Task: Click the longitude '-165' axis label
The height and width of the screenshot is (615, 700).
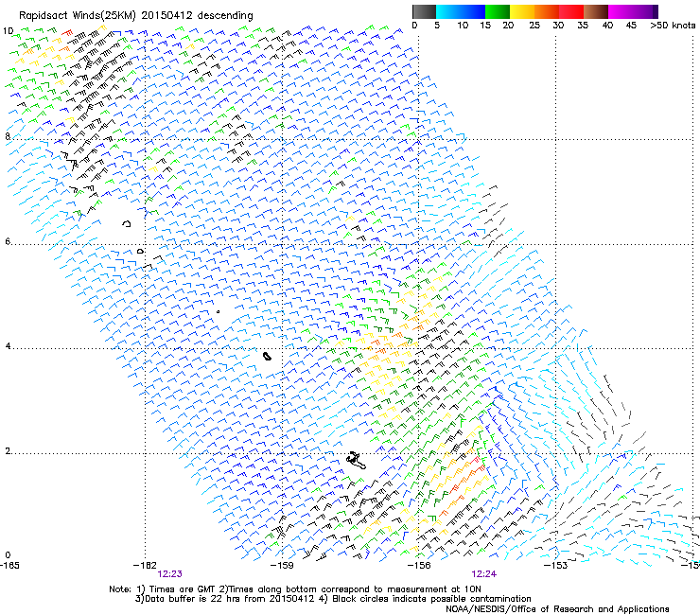Action: tap(9, 565)
